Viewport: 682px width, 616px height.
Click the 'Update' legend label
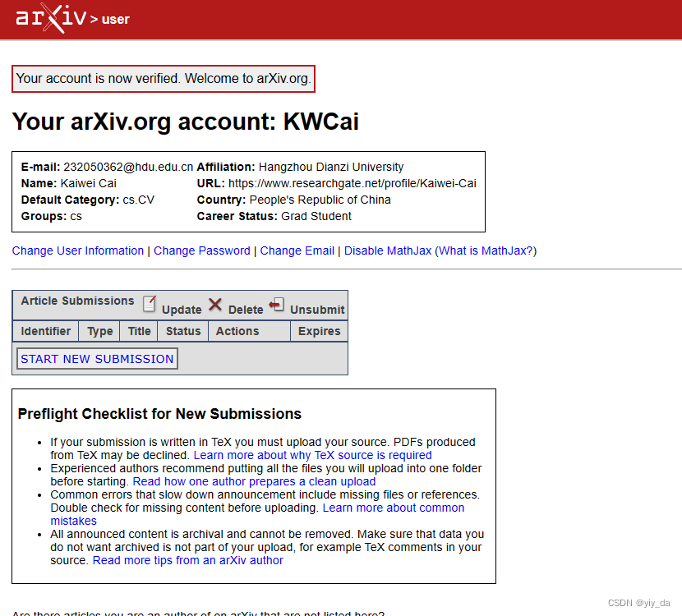(x=182, y=310)
